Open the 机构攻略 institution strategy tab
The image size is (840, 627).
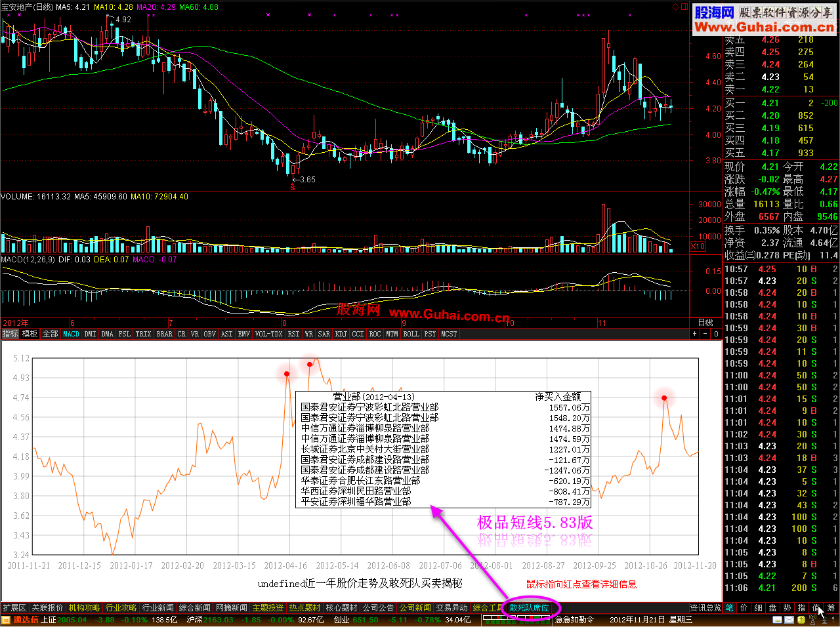coord(85,608)
